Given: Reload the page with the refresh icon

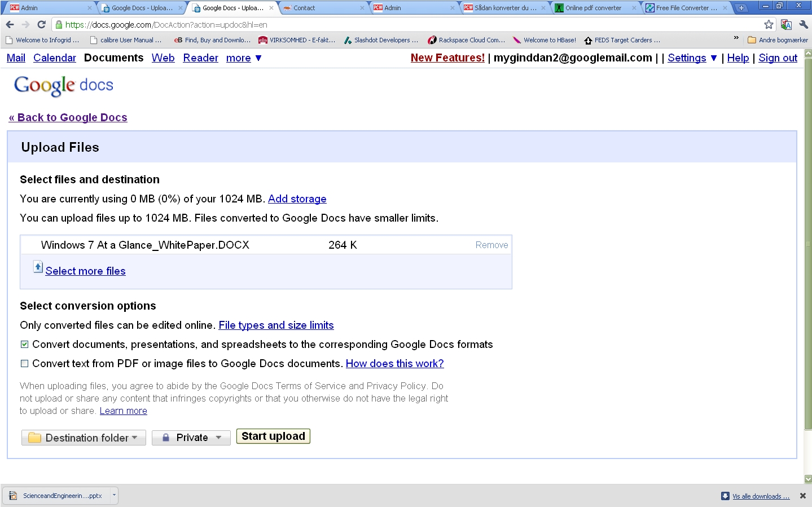Looking at the screenshot, I should 41,25.
